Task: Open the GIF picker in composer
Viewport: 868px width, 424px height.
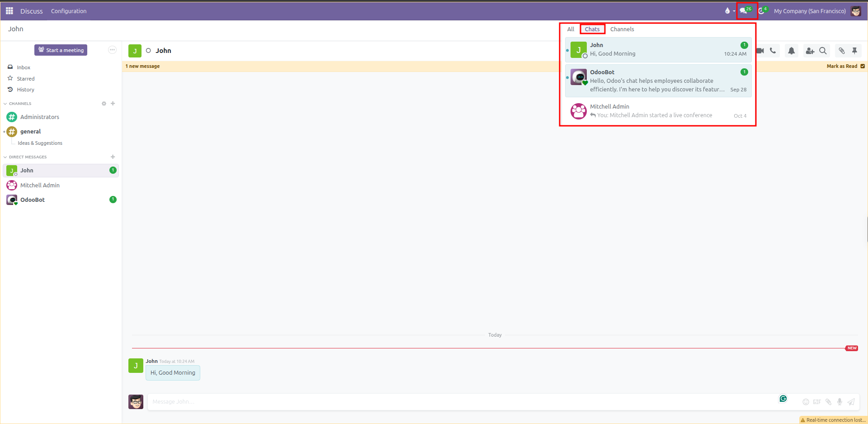Action: coord(817,402)
